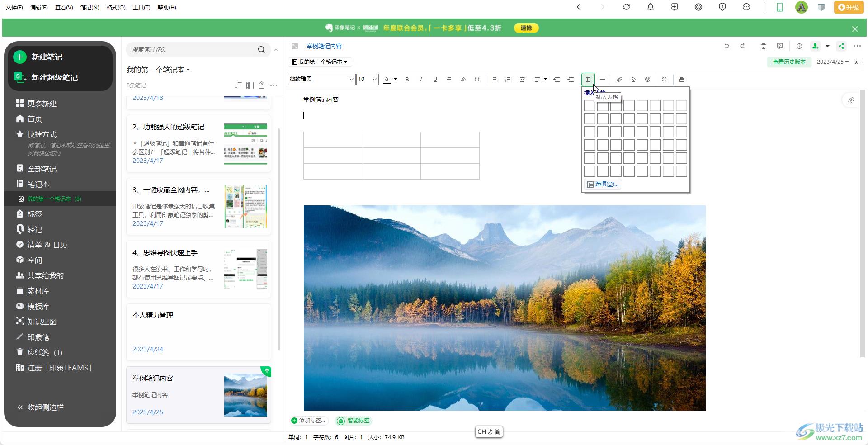Viewport: 868px width, 445px height.
Task: Decrease indent in toolbar
Action: 557,79
